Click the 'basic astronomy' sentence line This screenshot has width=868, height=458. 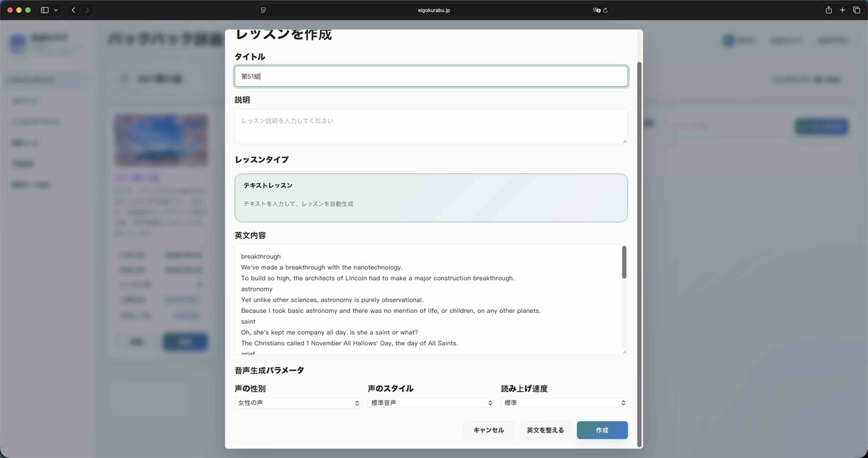391,311
